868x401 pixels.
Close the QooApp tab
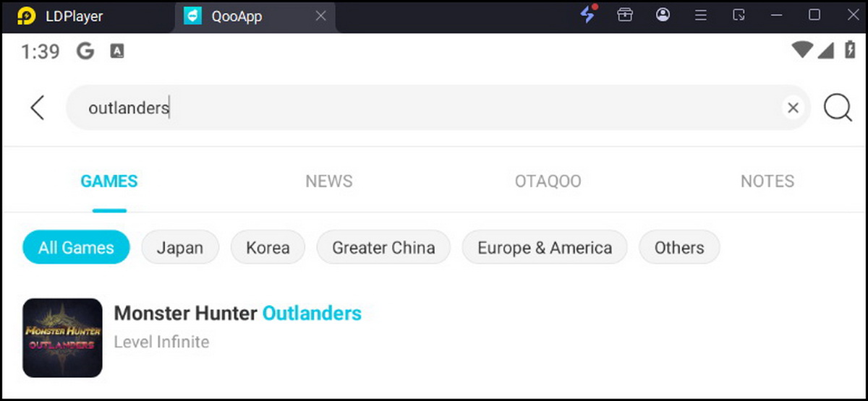click(x=321, y=16)
